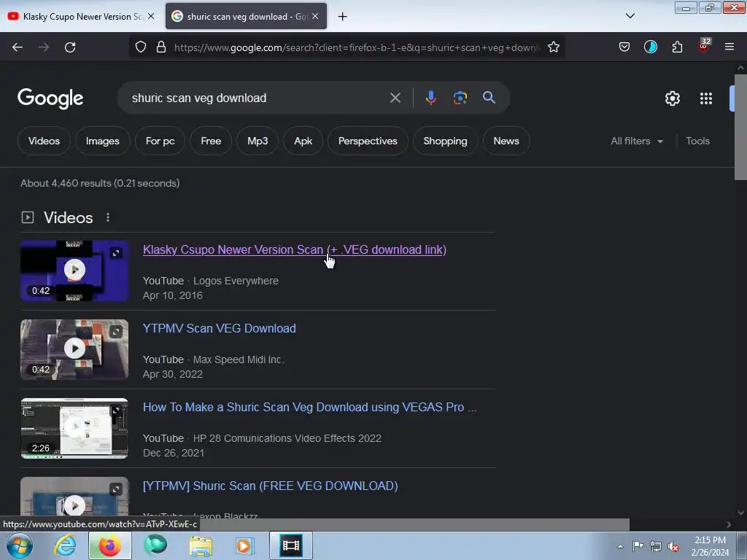Click the padlock site security icon
This screenshot has height=560, width=747.
[161, 47]
